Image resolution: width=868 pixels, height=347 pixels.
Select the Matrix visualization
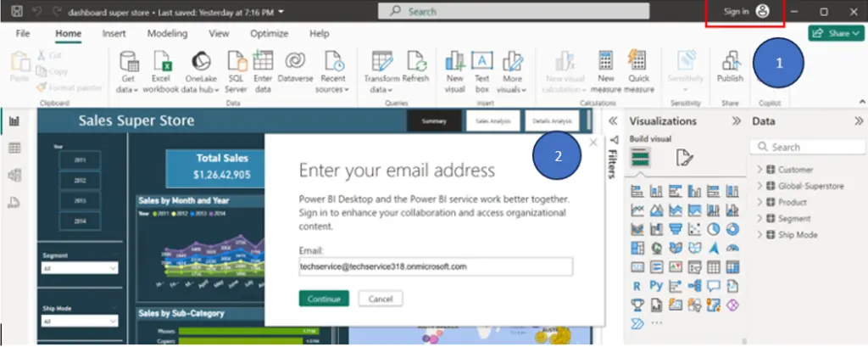coord(732,267)
